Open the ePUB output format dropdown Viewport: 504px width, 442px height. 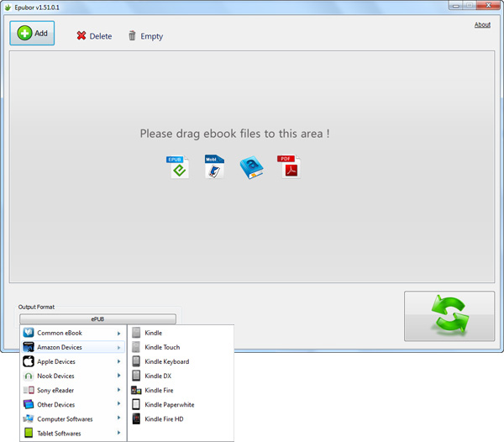point(97,318)
